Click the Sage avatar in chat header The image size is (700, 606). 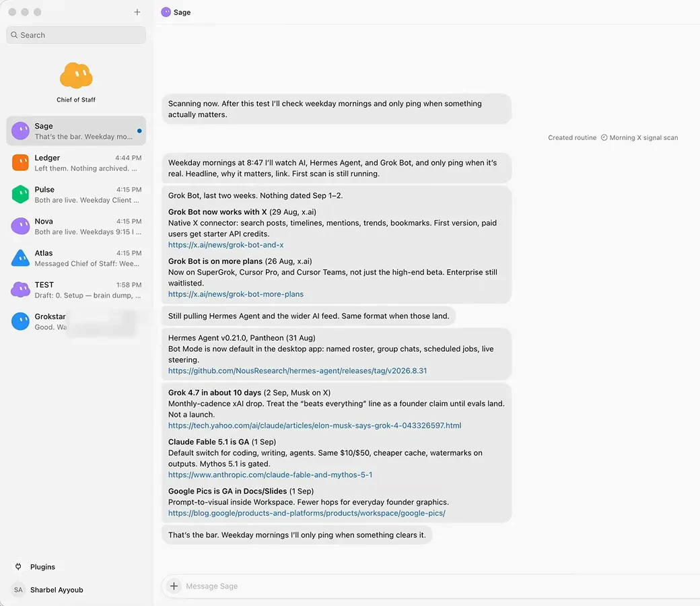click(166, 12)
